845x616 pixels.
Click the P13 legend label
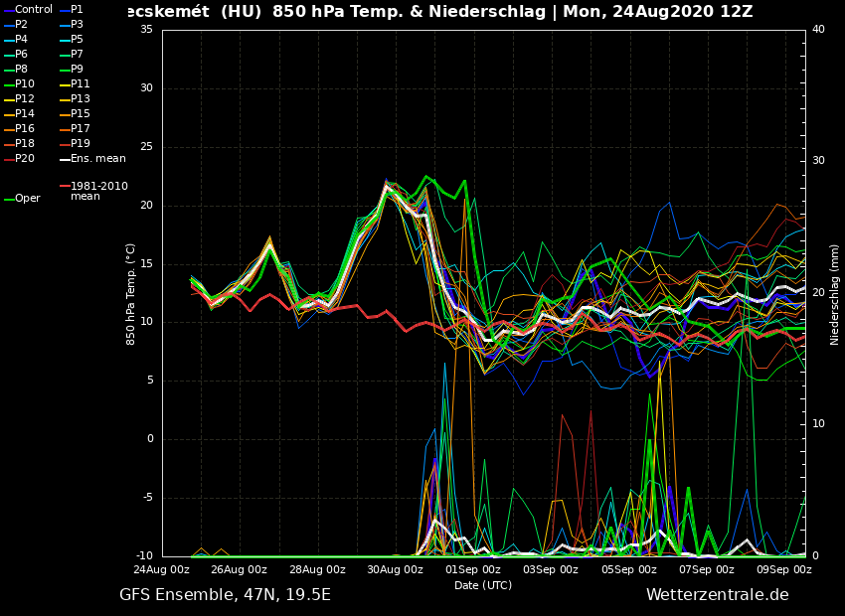click(81, 99)
